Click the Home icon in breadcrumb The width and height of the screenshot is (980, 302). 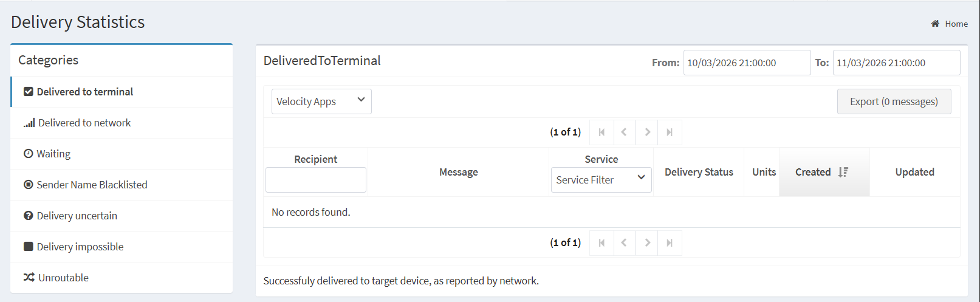click(x=935, y=24)
